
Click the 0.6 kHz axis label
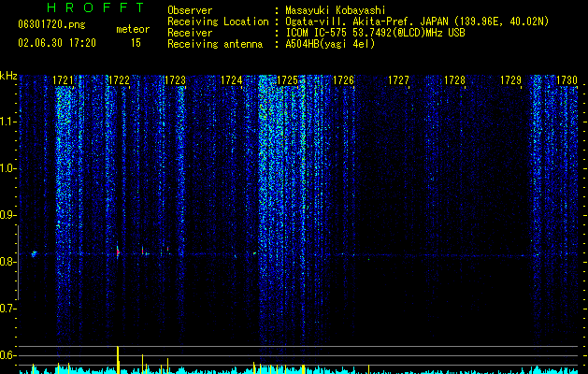coord(7,355)
